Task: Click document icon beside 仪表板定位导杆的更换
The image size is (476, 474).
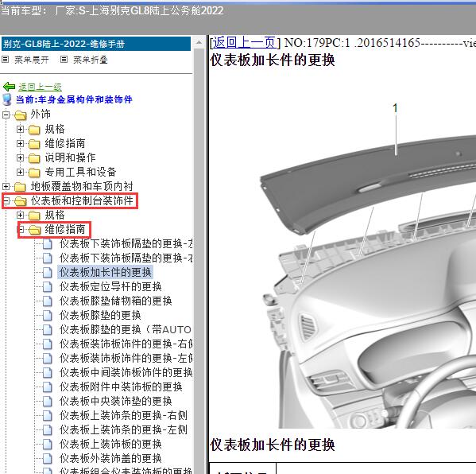Action: 48,287
